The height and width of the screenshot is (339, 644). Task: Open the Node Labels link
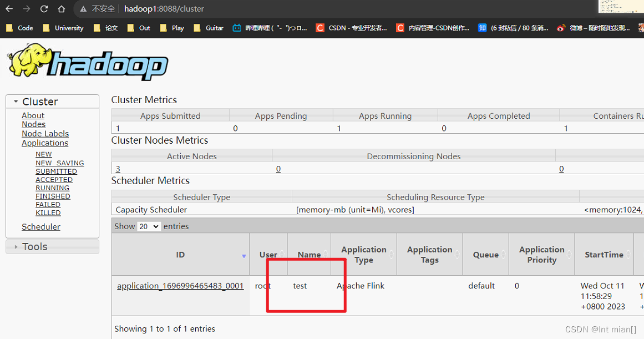pyautogui.click(x=45, y=134)
